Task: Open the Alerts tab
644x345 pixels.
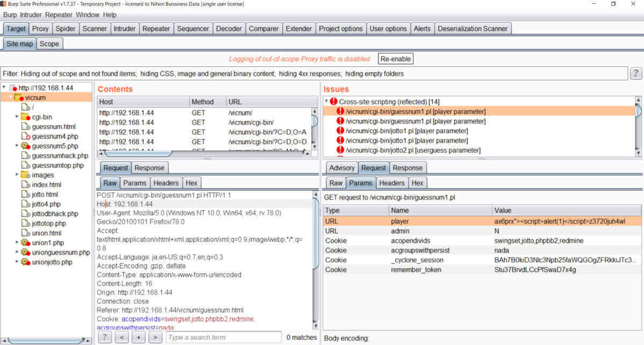Action: 422,28
